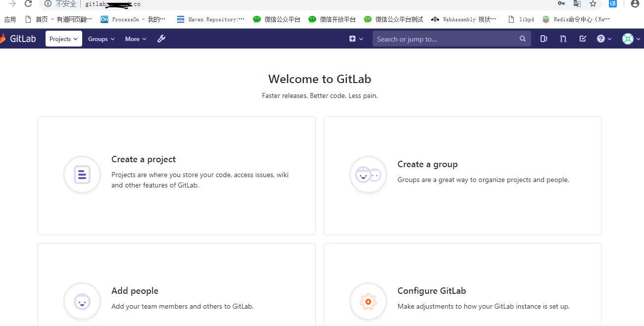
Task: Open the WebAssembly 现状 bookmark
Action: click(464, 19)
